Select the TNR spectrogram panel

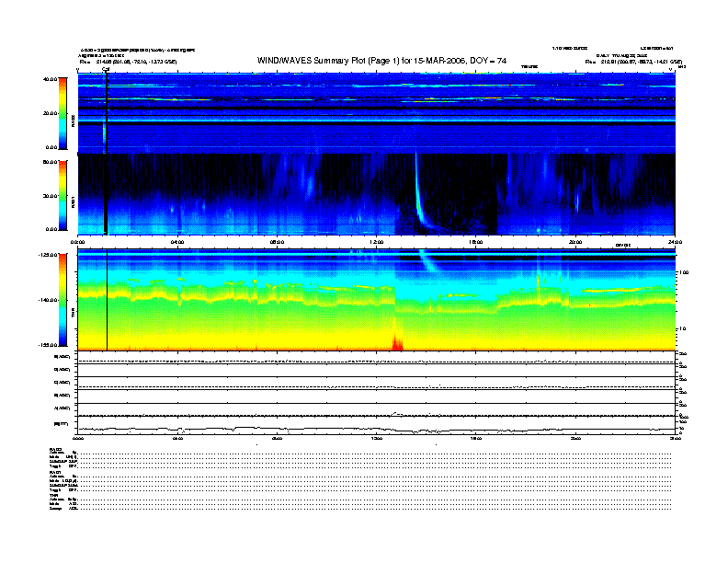(x=377, y=300)
